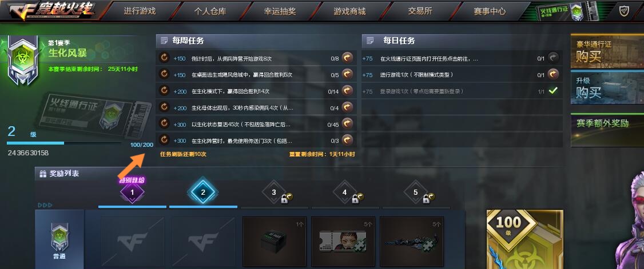
Task: Select the character ticket reward thumbnail
Action: click(x=343, y=241)
